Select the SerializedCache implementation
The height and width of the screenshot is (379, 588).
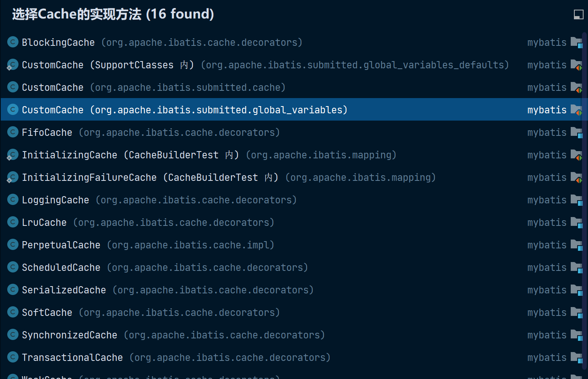[64, 290]
